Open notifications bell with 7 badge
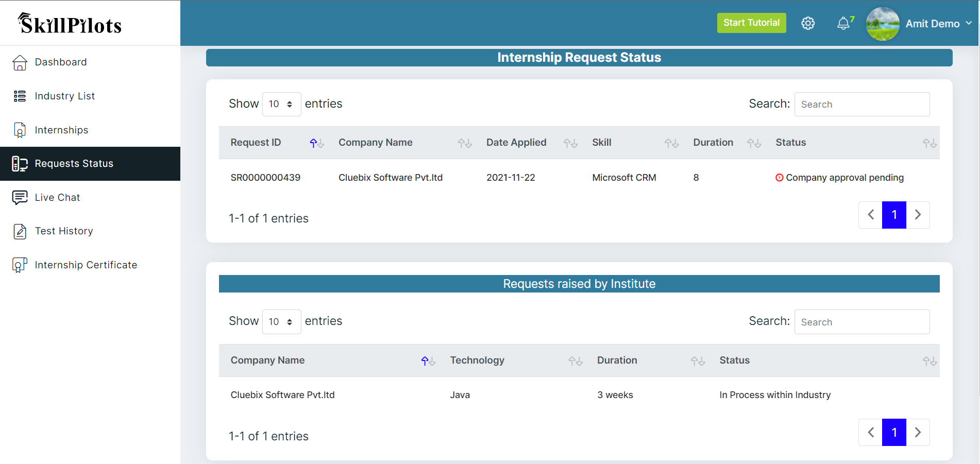 point(845,23)
